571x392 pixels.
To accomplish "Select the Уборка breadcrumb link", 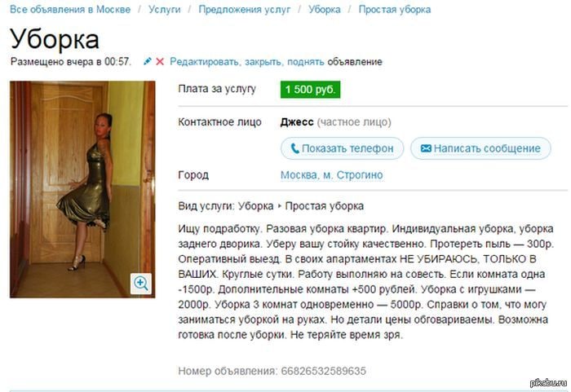I will point(325,10).
